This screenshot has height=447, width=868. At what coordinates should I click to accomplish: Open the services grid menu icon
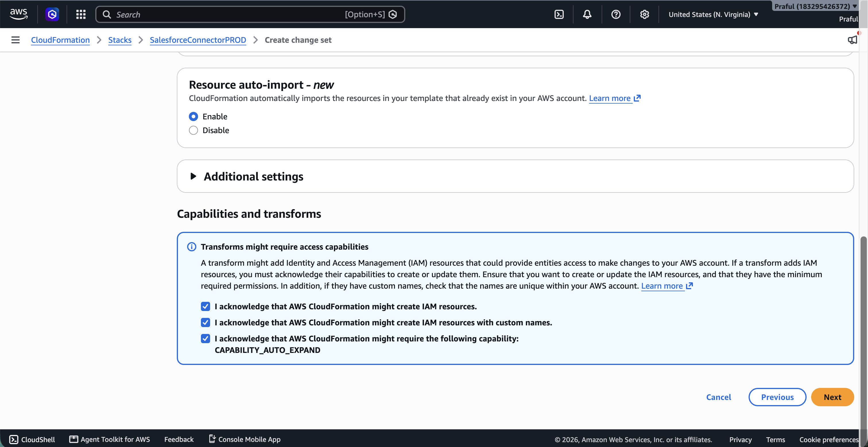[81, 14]
